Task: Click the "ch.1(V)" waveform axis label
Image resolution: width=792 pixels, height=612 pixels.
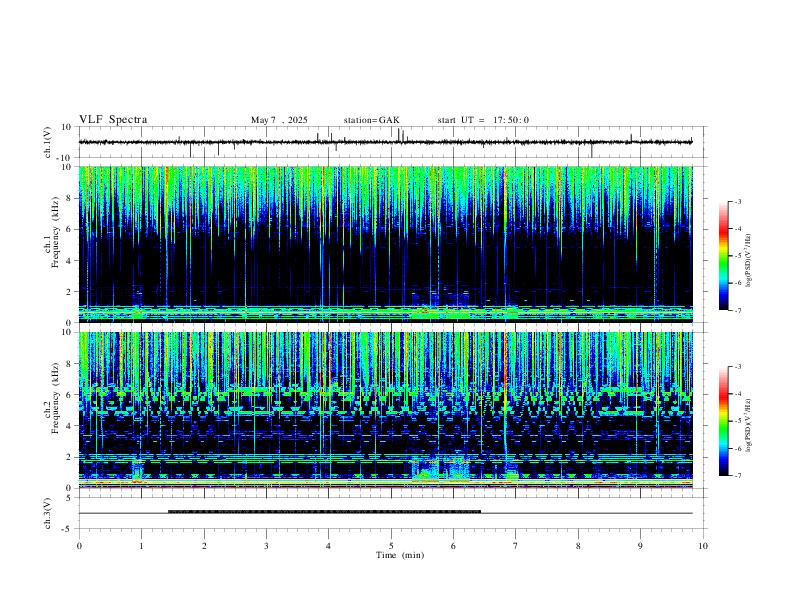Action: [48, 142]
